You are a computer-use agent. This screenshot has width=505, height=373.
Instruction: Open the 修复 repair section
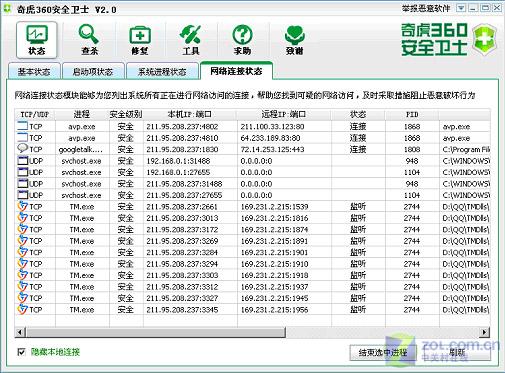(x=140, y=40)
